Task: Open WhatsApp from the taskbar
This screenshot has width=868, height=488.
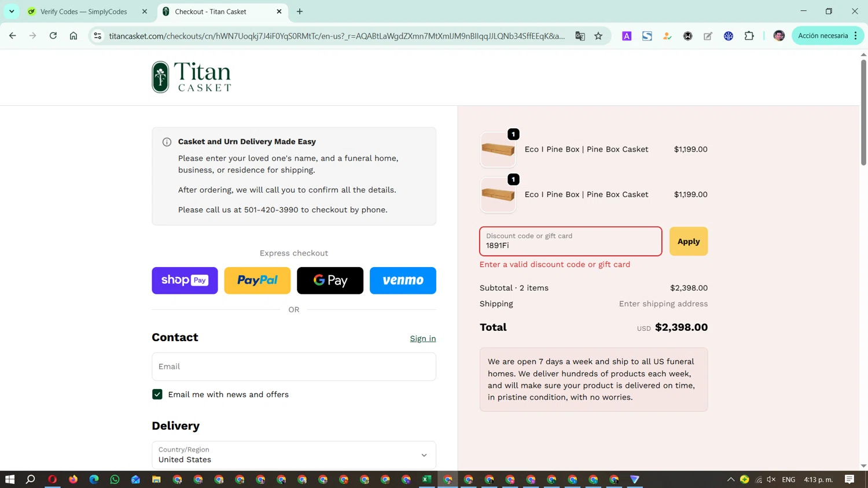Action: coord(115,479)
